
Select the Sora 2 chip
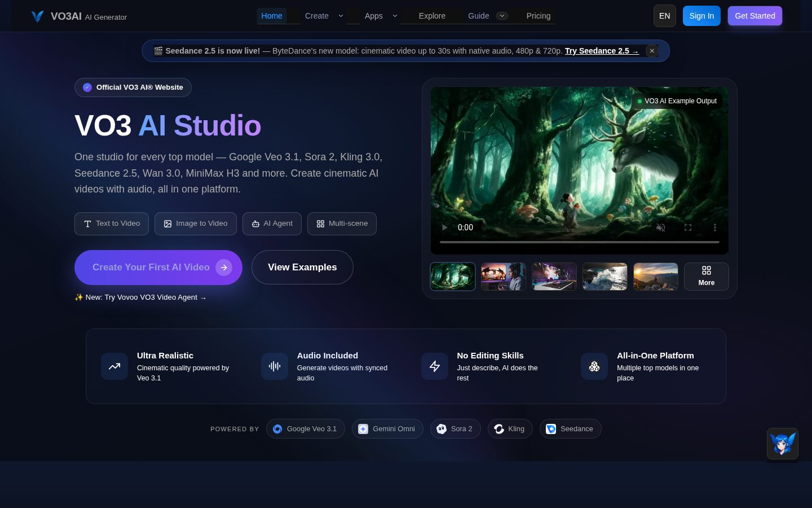pyautogui.click(x=456, y=429)
